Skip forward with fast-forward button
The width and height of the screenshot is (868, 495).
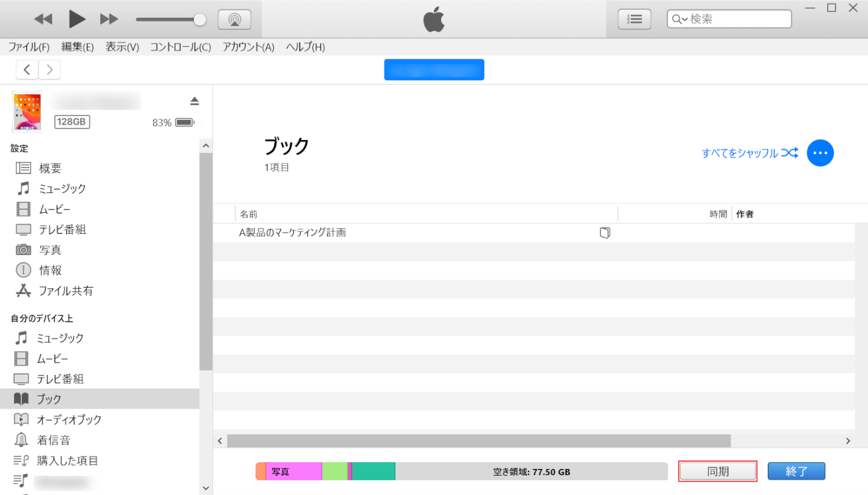tap(109, 19)
